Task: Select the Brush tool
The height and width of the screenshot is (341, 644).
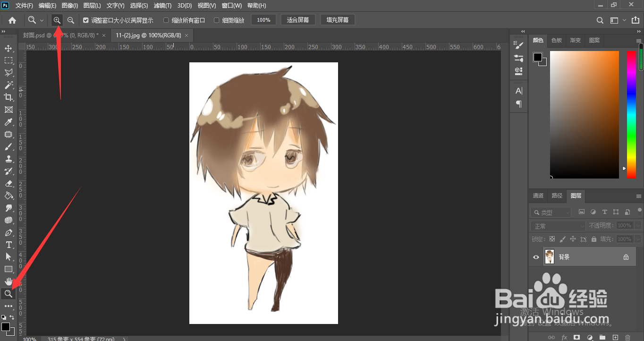Action: [x=8, y=147]
